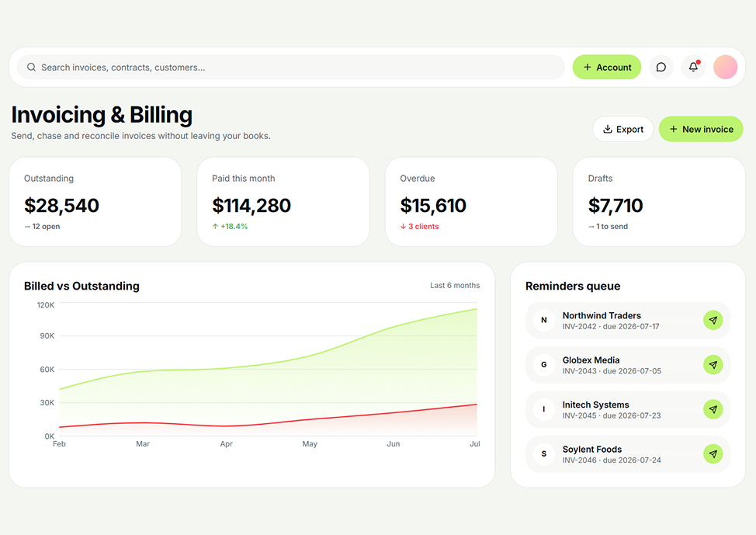Select the Northwind Traders reminder name

pos(602,315)
